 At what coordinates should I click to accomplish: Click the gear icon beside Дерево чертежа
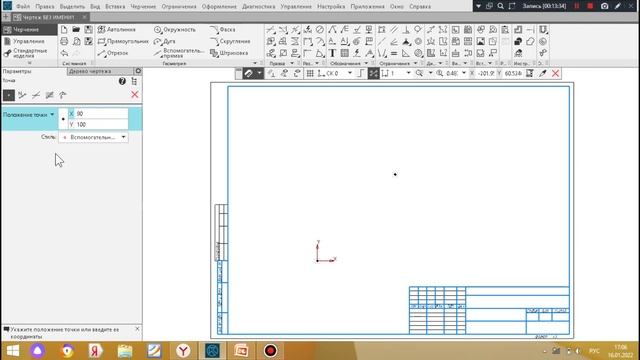(138, 71)
